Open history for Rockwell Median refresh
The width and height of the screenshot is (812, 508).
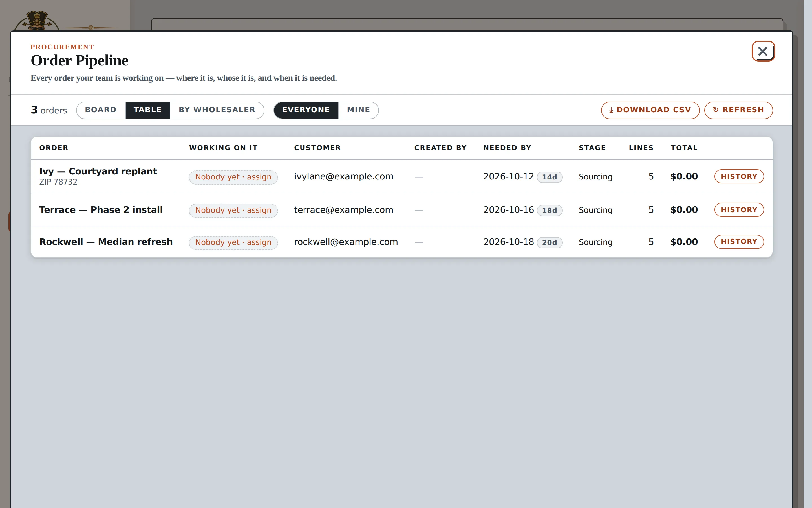coord(739,242)
